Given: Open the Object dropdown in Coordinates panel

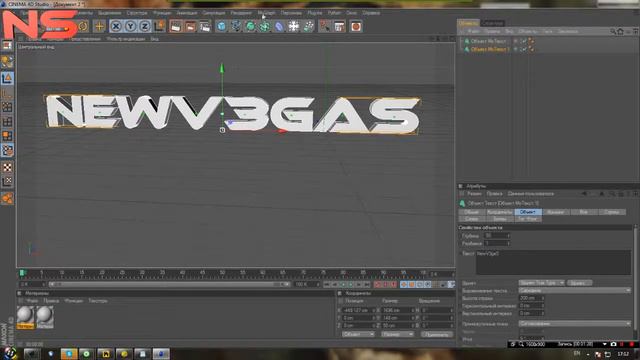Looking at the screenshot, I should (358, 334).
